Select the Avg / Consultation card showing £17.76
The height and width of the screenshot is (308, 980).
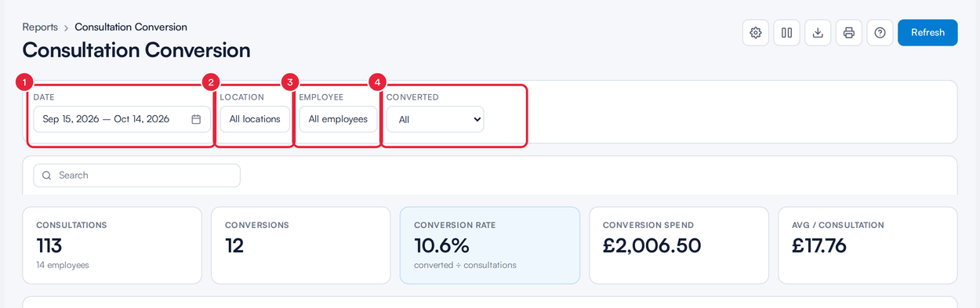(x=868, y=245)
